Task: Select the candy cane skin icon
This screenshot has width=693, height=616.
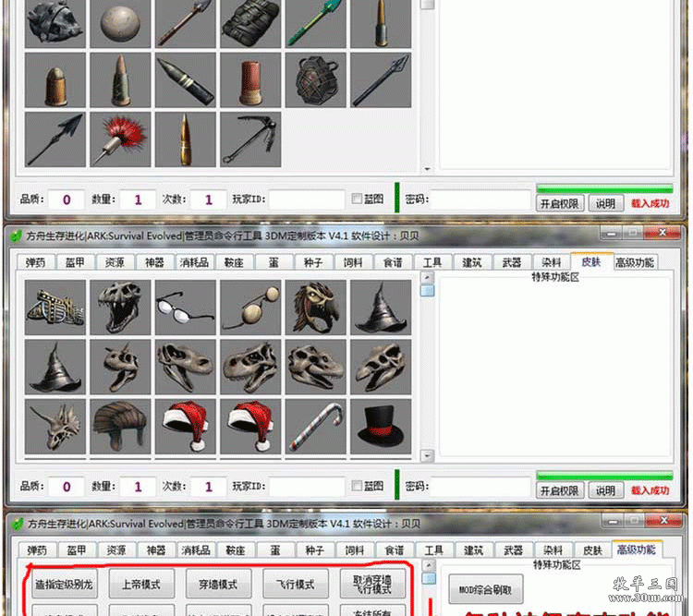Action: click(316, 427)
